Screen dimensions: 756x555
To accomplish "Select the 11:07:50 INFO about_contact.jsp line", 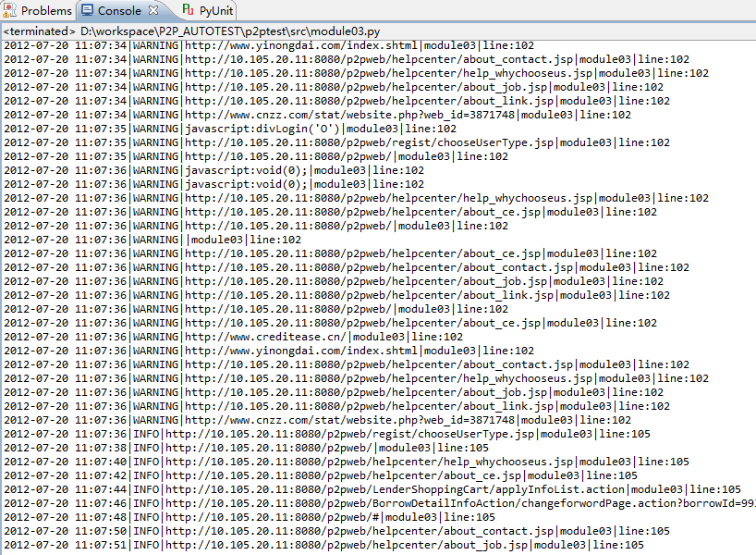I will pyautogui.click(x=337, y=531).
